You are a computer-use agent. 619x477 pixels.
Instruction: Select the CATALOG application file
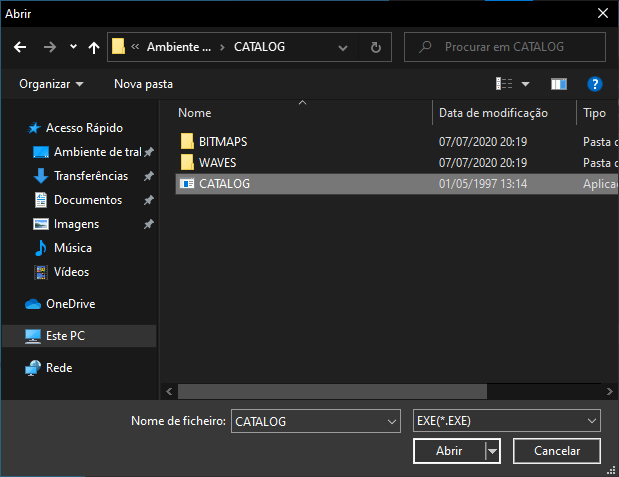pyautogui.click(x=224, y=184)
